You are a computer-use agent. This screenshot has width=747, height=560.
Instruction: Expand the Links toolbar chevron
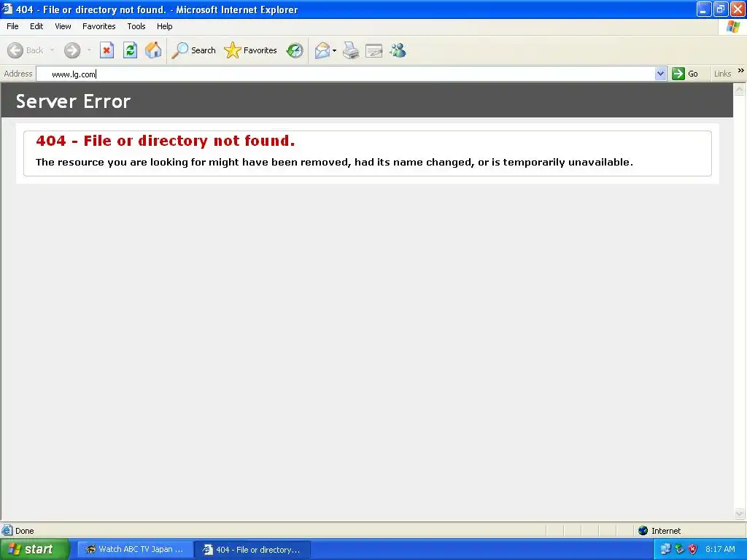(x=741, y=71)
